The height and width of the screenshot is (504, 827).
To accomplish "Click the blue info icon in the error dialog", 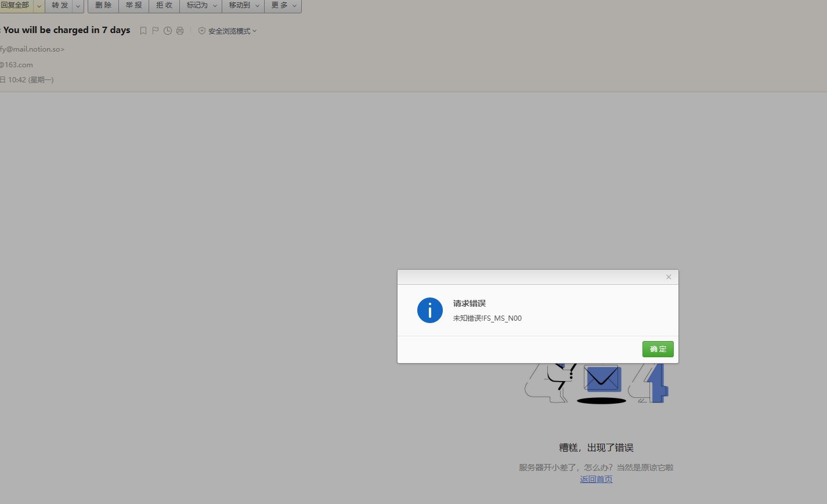I will [429, 310].
